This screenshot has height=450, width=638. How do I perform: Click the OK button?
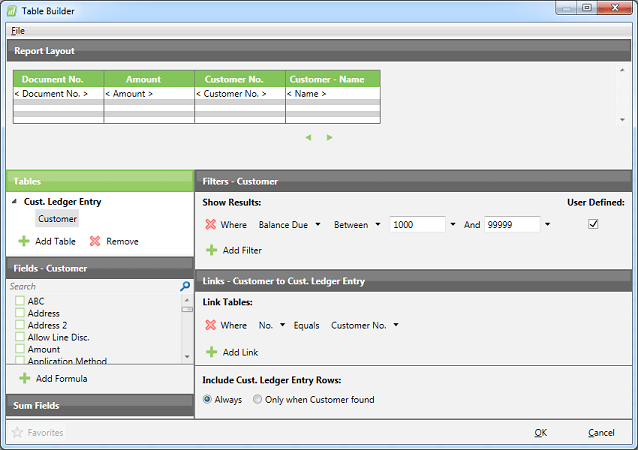(541, 433)
